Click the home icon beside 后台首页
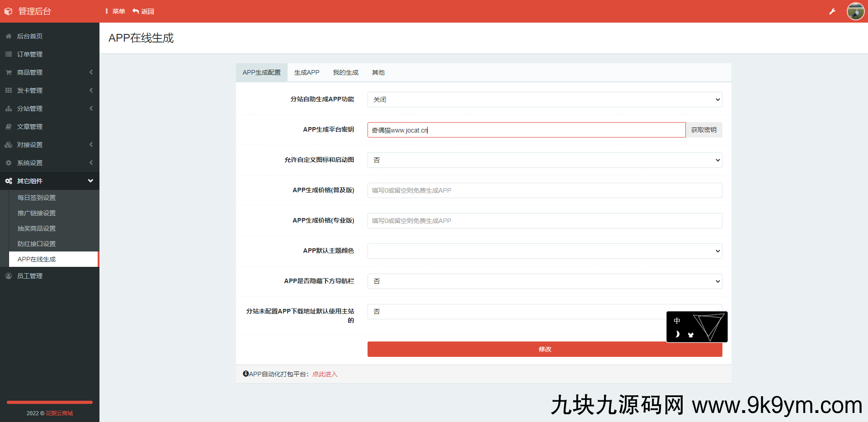 point(9,36)
